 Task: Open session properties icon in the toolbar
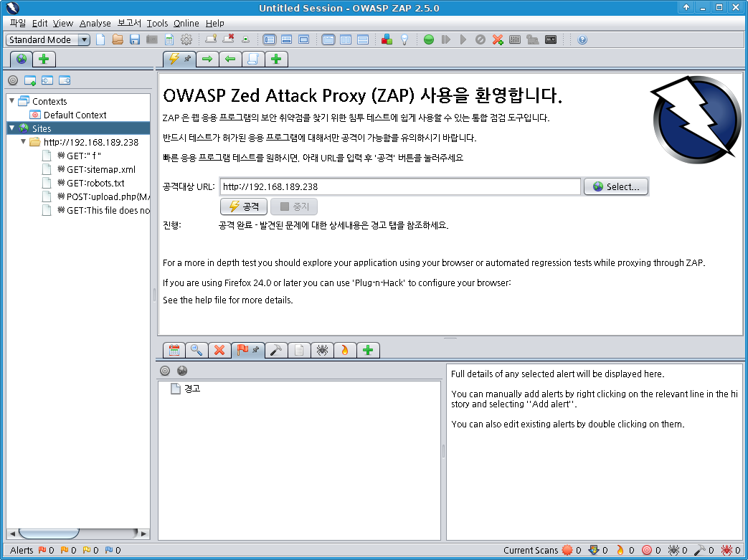pyautogui.click(x=169, y=39)
